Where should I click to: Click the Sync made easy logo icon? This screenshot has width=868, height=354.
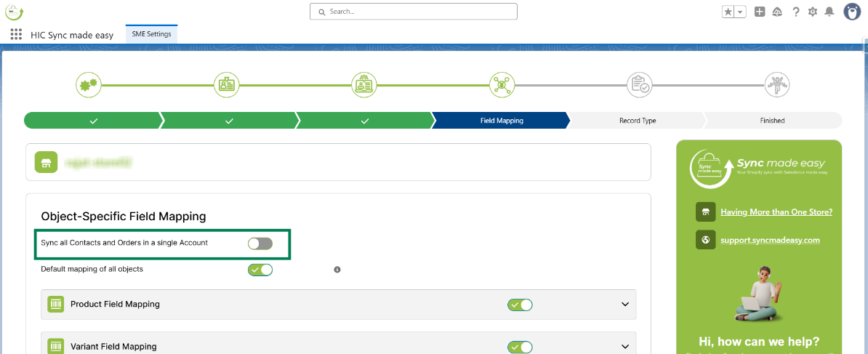point(15,12)
